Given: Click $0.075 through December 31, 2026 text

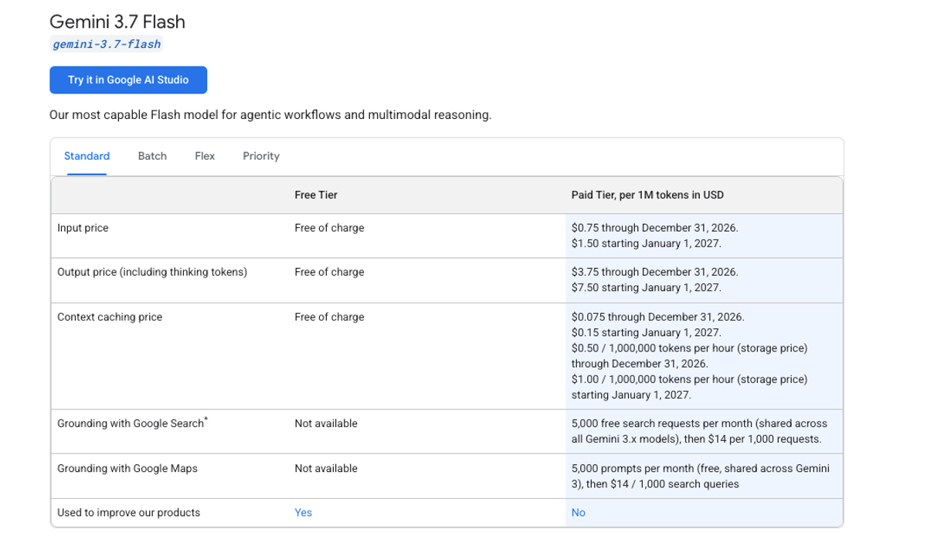Looking at the screenshot, I should coord(657,317).
